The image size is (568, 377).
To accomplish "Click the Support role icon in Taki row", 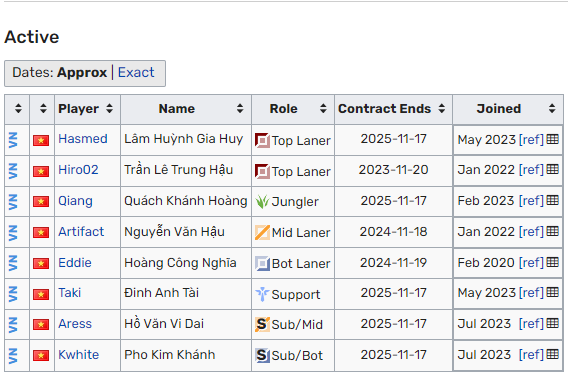I will point(262,294).
